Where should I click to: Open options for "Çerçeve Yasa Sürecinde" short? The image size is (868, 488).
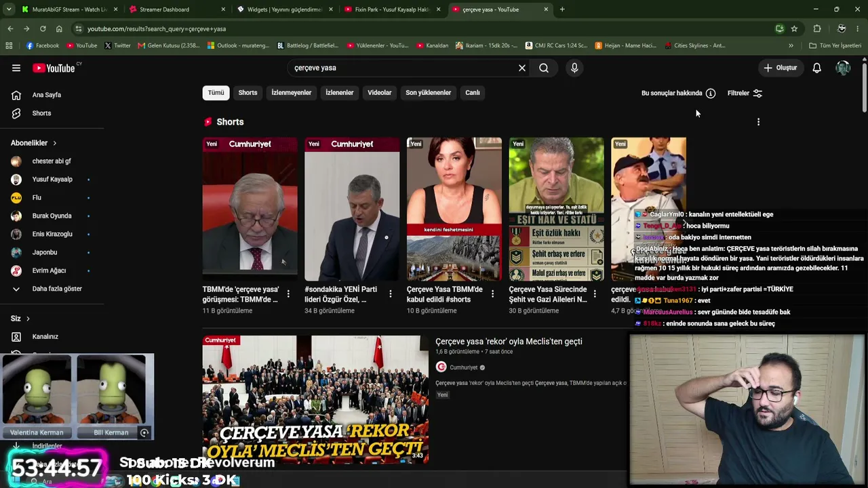coord(595,293)
